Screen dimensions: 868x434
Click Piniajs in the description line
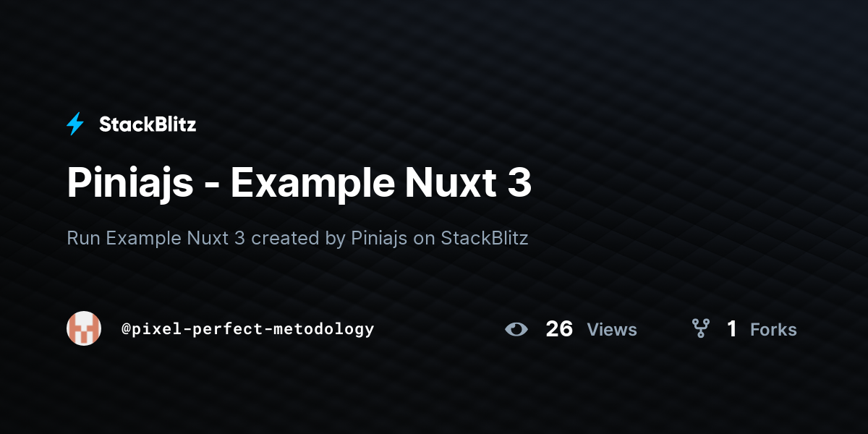point(380,238)
